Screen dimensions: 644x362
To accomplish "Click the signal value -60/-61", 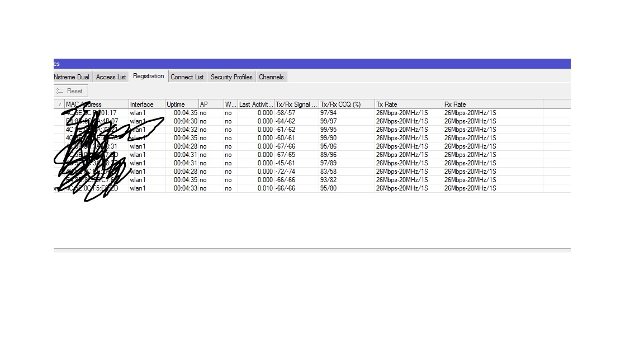I will click(x=285, y=139).
